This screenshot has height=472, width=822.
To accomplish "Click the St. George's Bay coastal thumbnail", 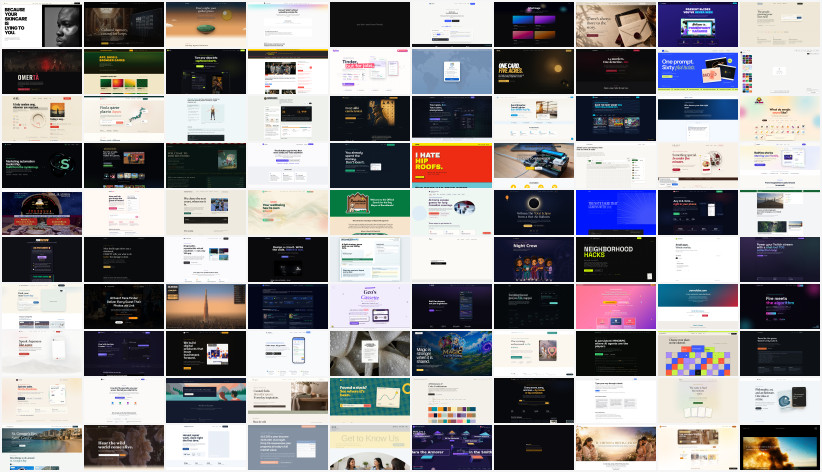I will tap(42, 447).
